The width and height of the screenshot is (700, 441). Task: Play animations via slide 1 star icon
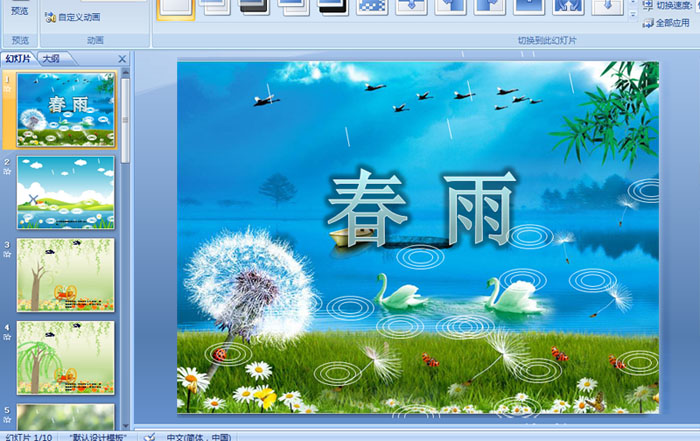pos(7,89)
